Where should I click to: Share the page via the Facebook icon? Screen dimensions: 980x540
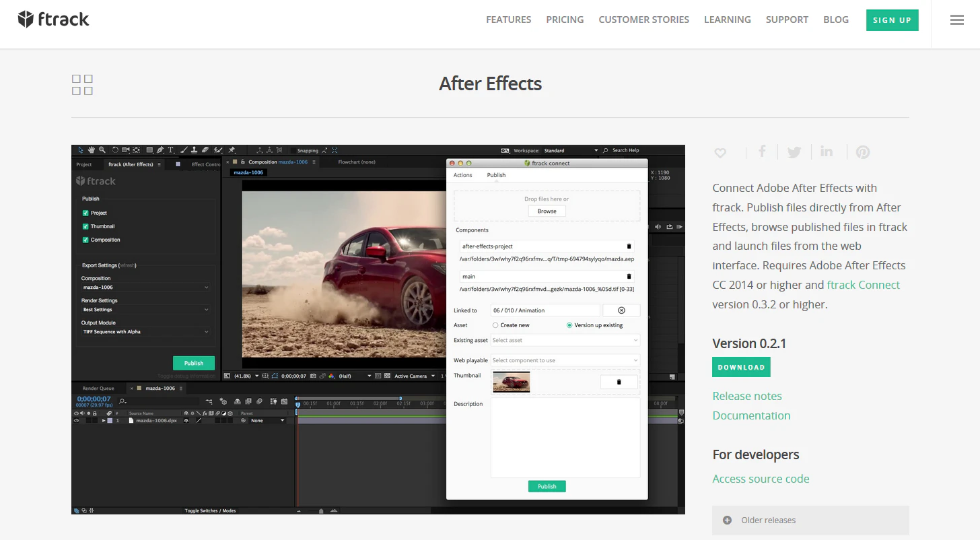(x=762, y=151)
